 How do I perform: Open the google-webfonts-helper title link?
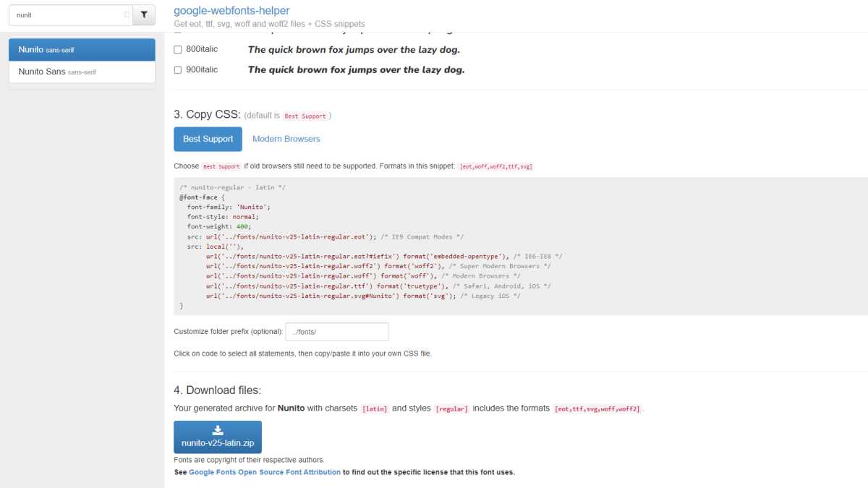coord(231,10)
